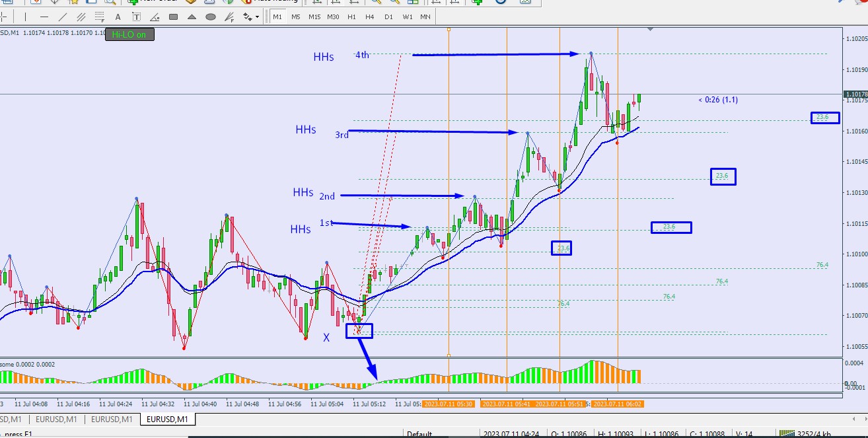Select the horizontal line drawing tool
Image resolution: width=868 pixels, height=438 pixels.
[44, 17]
